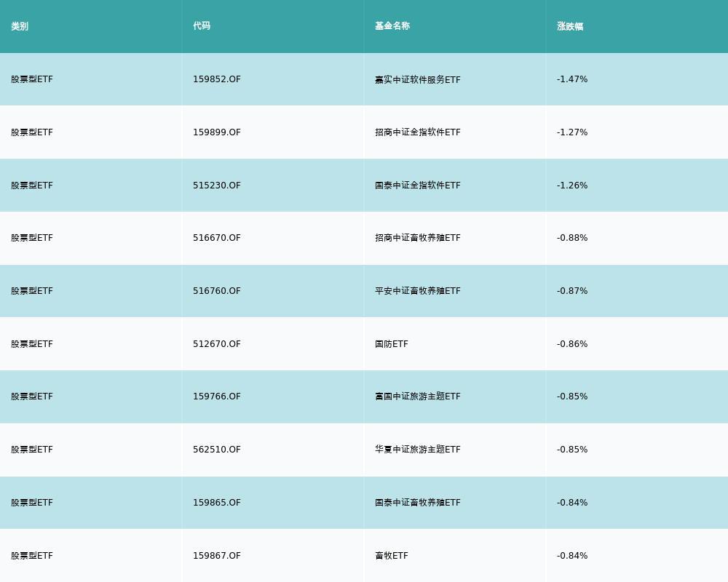This screenshot has height=582, width=728.
Task: Click 股票型ETF in the 国防ETF row
Action: (32, 344)
